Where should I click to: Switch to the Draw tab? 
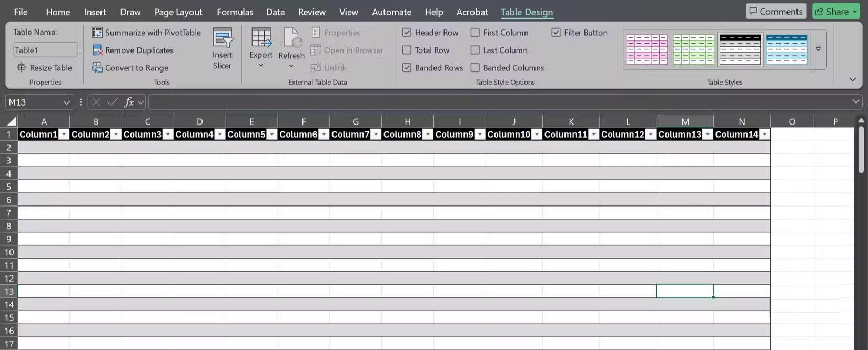(130, 12)
